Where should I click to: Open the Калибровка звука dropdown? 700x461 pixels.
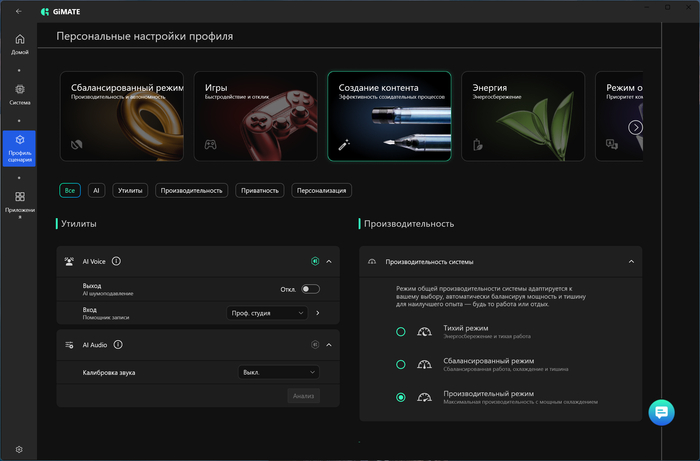point(279,372)
